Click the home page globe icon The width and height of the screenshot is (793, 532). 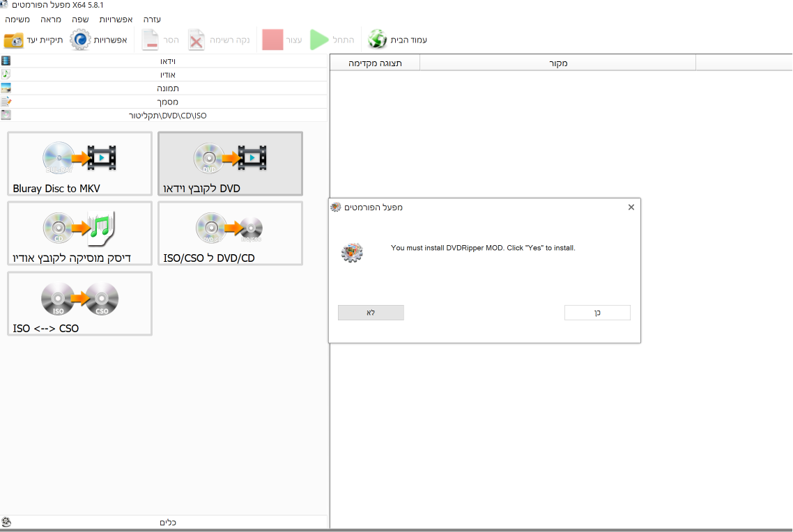click(x=377, y=40)
